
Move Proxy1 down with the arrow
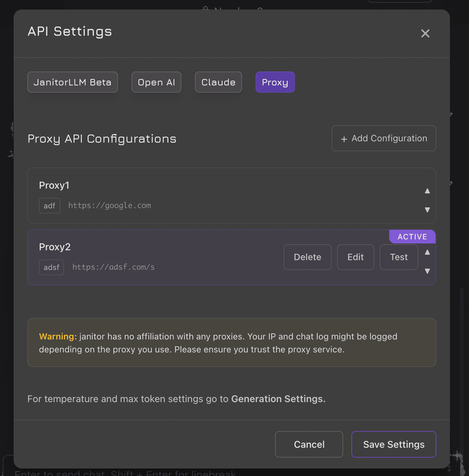point(427,210)
